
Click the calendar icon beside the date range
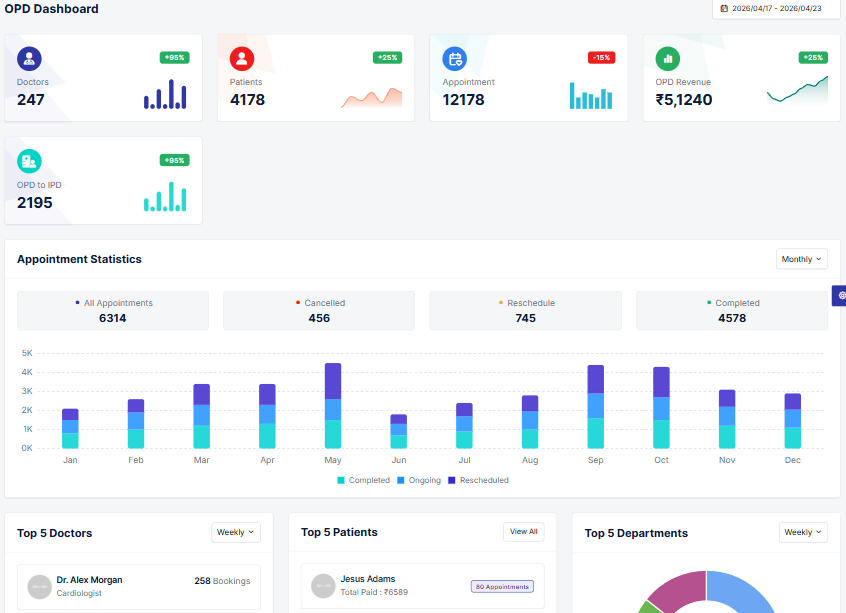tap(723, 9)
